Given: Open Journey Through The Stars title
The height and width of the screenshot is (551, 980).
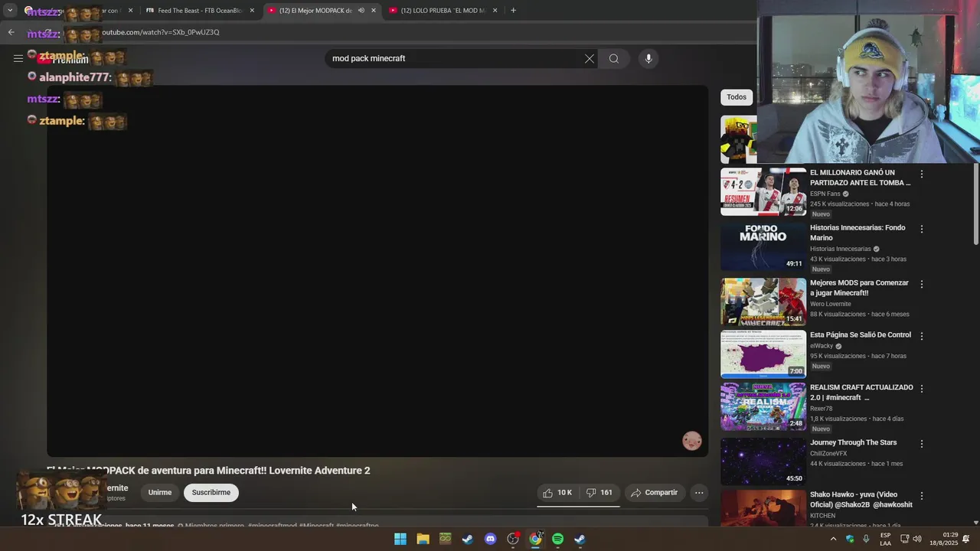Looking at the screenshot, I should pyautogui.click(x=853, y=442).
